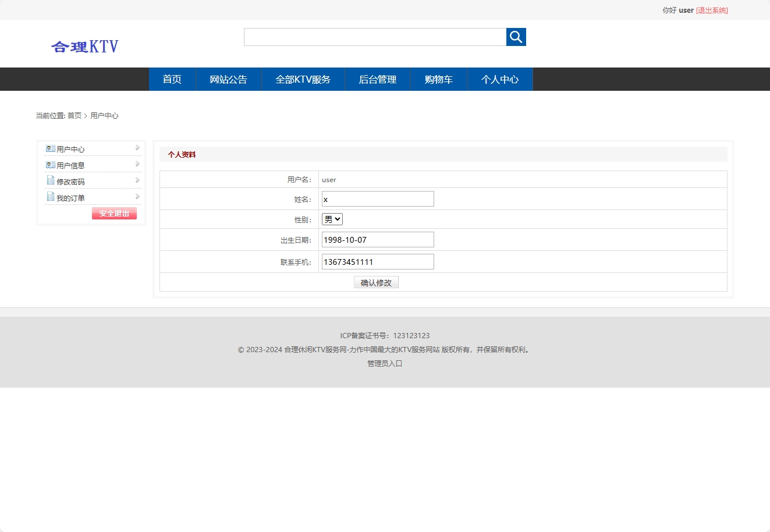Click the document icon beside 修改密码

coord(49,180)
